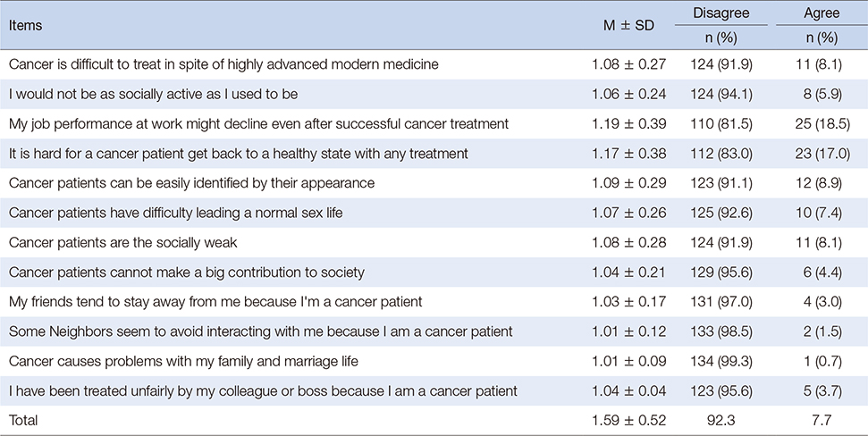Click the total mean "1.59 ± 0.52"
The width and height of the screenshot is (868, 436).
tap(624, 418)
